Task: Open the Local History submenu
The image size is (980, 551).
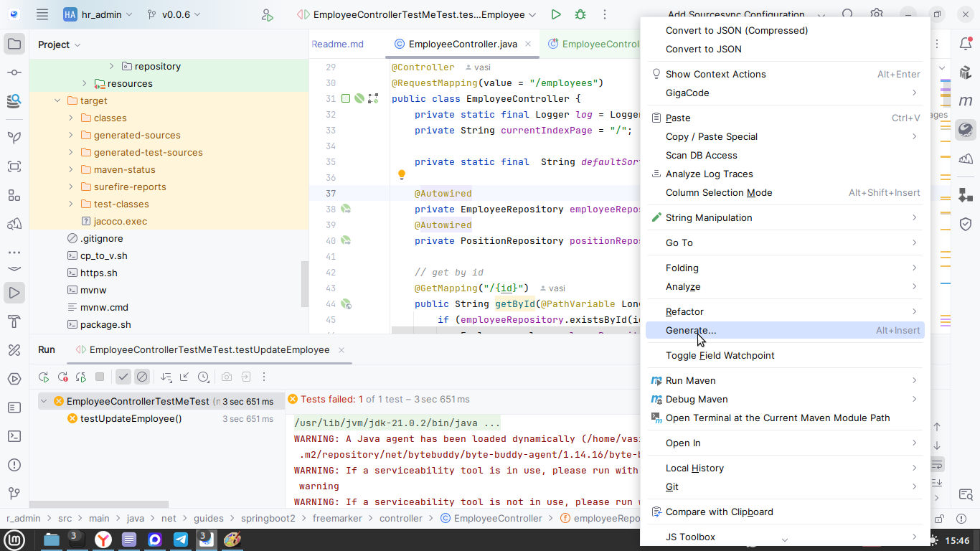Action: point(785,468)
